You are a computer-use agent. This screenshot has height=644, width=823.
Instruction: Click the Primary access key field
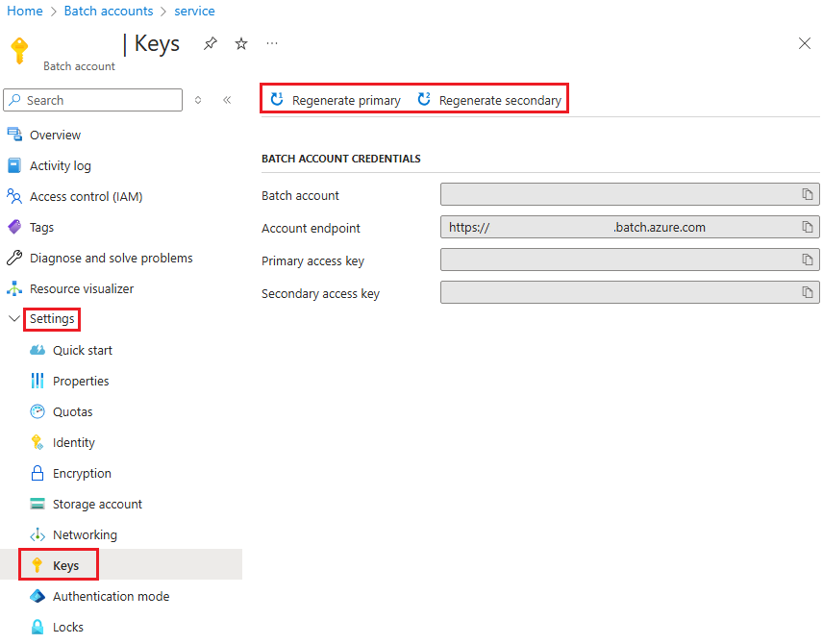coord(630,260)
